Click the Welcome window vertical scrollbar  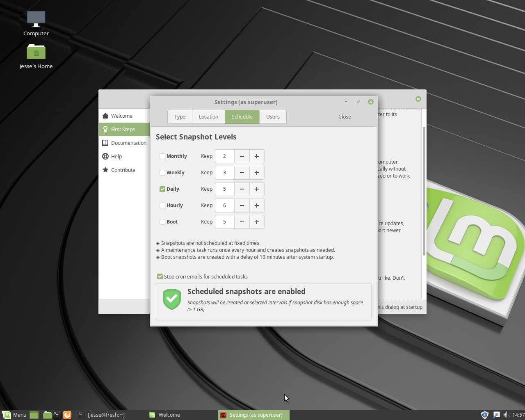click(424, 191)
